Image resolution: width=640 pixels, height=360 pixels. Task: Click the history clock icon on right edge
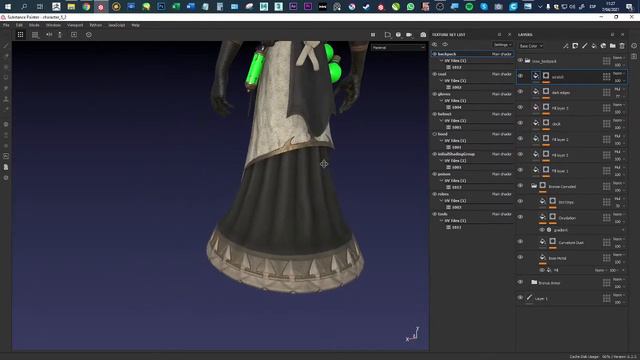[634, 46]
